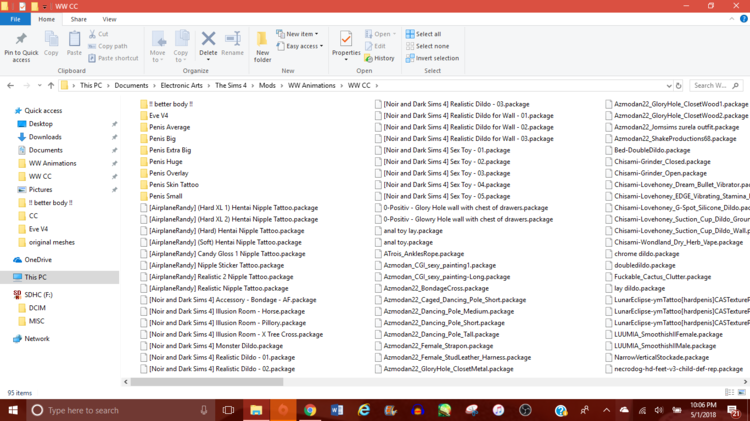Image resolution: width=750 pixels, height=421 pixels.
Task: Click Copy path in ribbon
Action: coord(108,46)
